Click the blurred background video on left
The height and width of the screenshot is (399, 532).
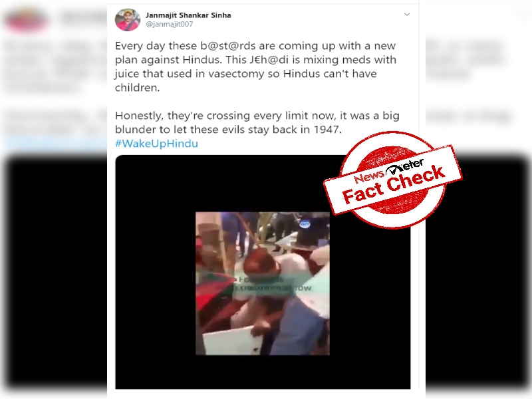point(55,271)
